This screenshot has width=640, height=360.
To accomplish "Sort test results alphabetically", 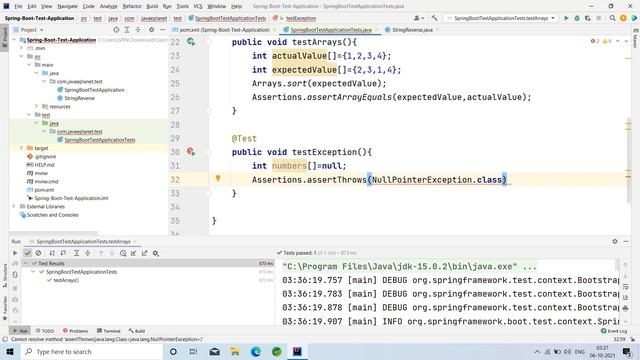I will [52, 253].
